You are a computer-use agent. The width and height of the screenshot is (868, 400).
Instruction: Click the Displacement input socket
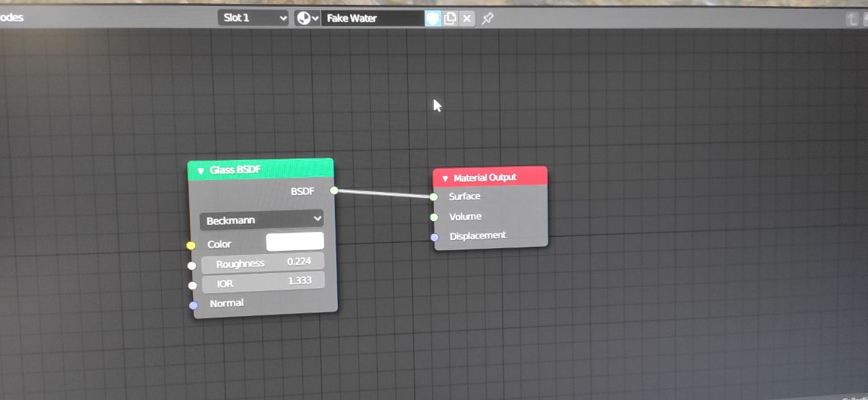click(x=435, y=237)
